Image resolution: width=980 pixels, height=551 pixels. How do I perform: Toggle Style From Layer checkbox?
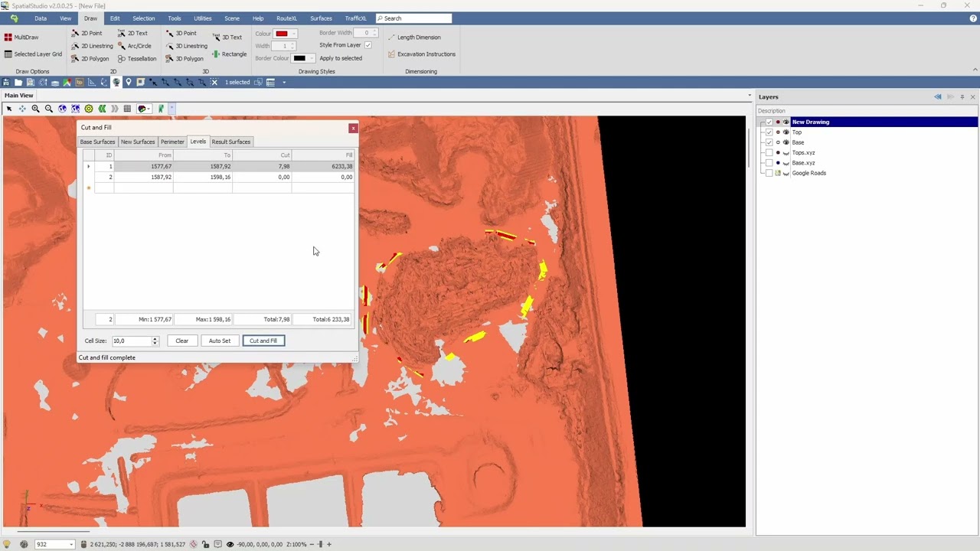pos(368,45)
